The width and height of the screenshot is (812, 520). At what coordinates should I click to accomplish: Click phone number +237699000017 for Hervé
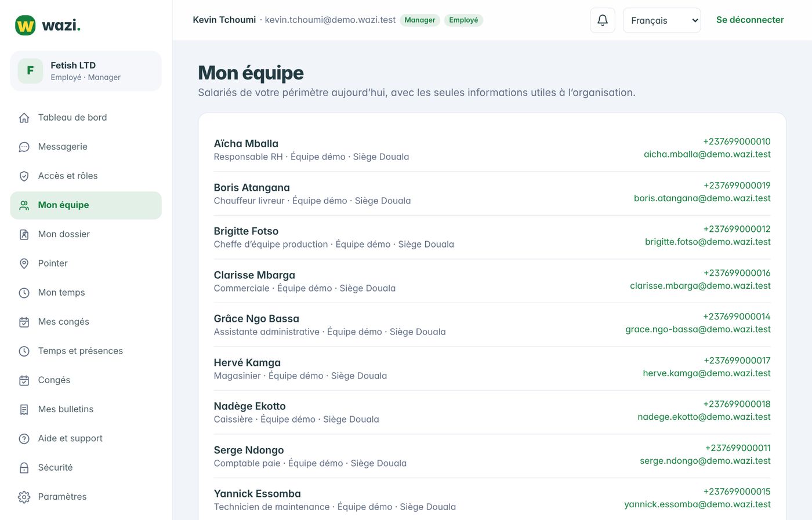(737, 361)
